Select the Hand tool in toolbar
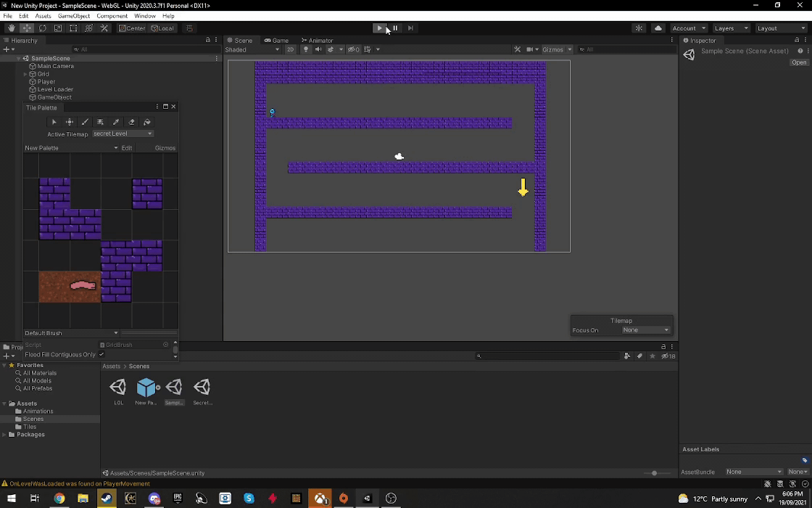812x508 pixels. click(12, 28)
